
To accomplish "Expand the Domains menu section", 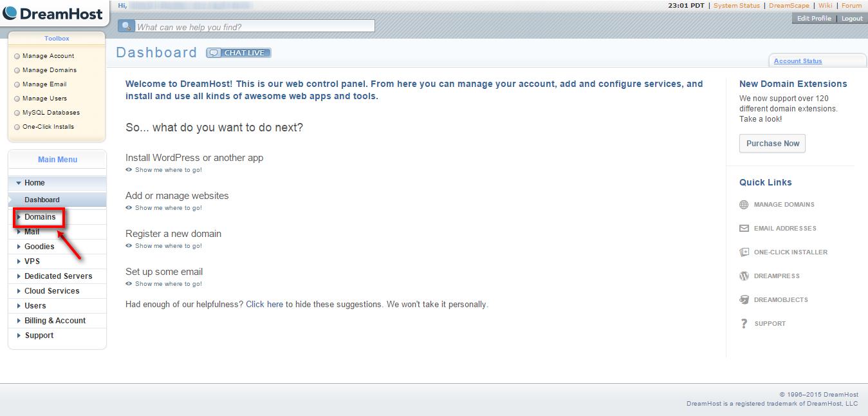I will (40, 217).
